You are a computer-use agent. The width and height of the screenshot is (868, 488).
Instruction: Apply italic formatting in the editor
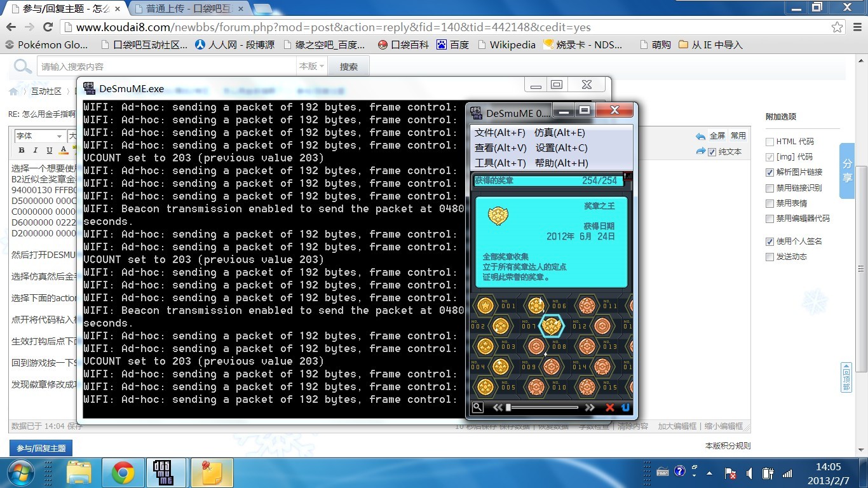[36, 151]
